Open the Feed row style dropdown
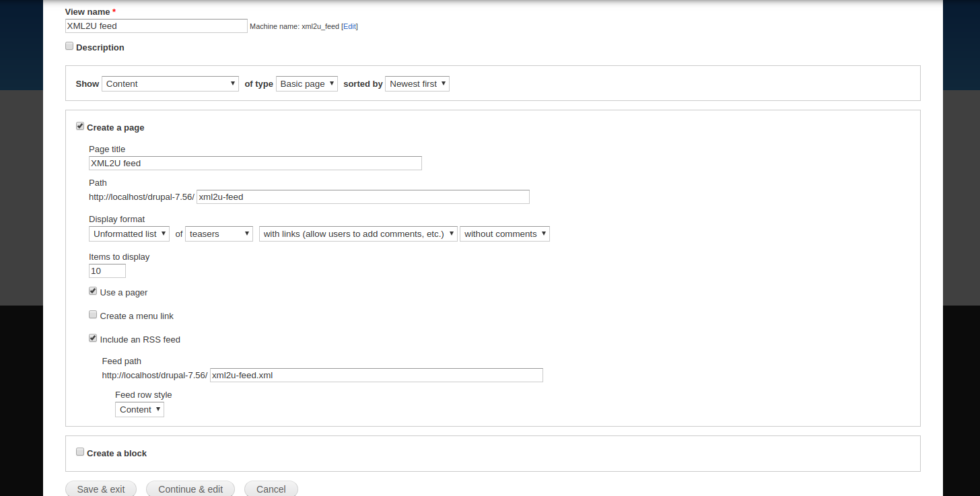Image resolution: width=980 pixels, height=496 pixels. (x=139, y=410)
